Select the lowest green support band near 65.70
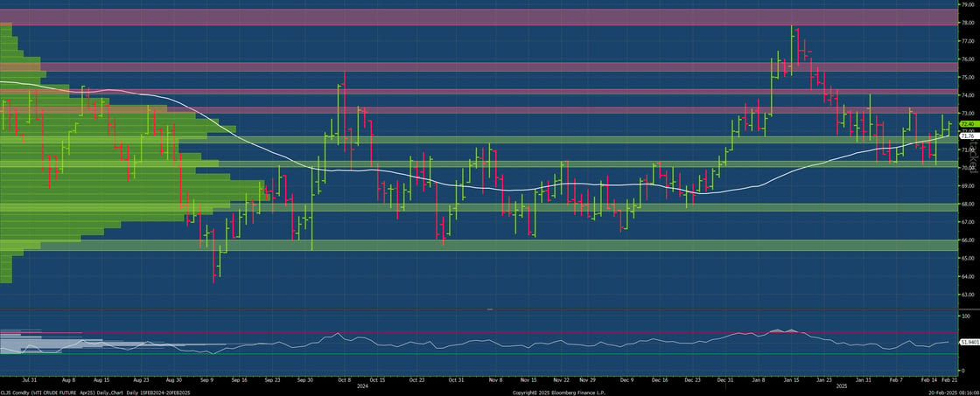The width and height of the screenshot is (980, 396). click(479, 245)
